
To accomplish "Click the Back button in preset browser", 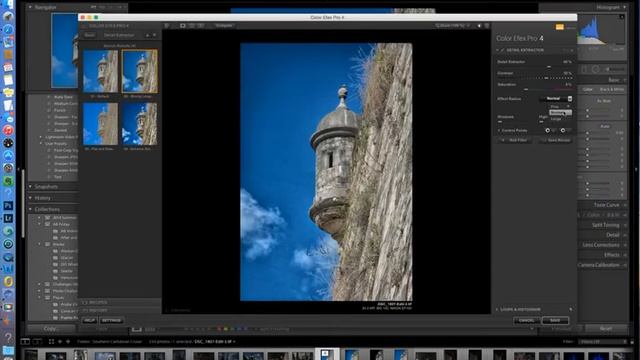I will click(x=89, y=35).
